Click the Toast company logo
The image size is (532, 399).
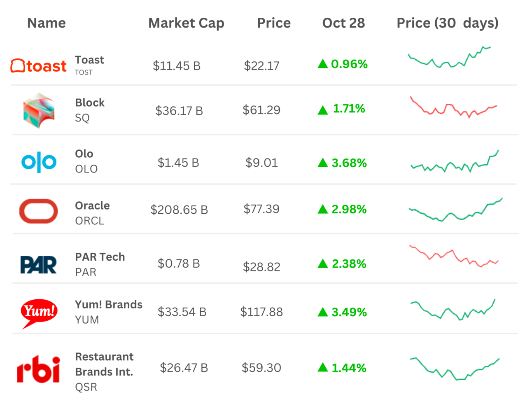[x=38, y=66]
